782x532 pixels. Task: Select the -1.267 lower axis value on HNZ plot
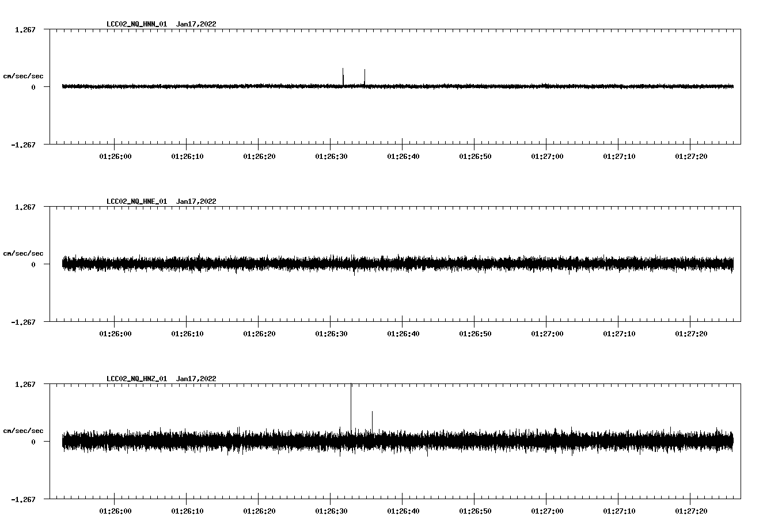point(23,500)
